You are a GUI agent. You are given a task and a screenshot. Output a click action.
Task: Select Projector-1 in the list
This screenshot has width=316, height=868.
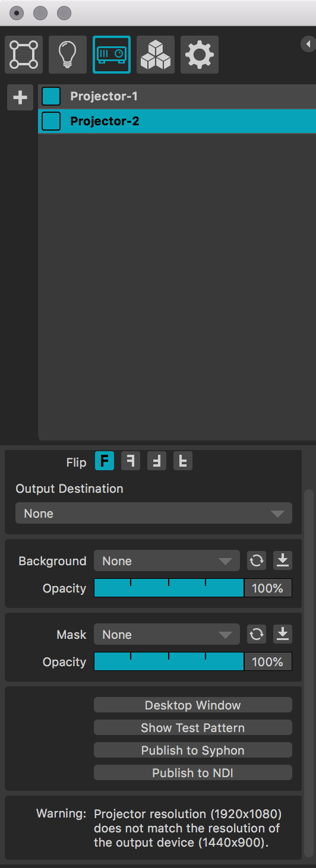point(177,96)
